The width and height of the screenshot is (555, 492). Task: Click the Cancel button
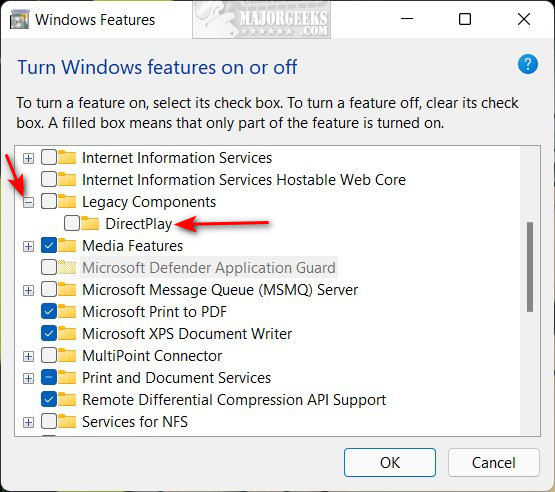(493, 462)
